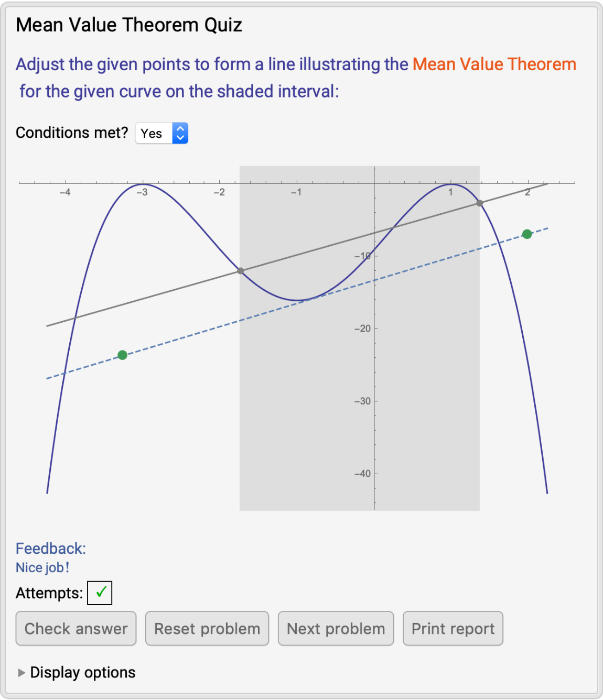Click the -40 label on y-axis
603x700 pixels.
[362, 474]
